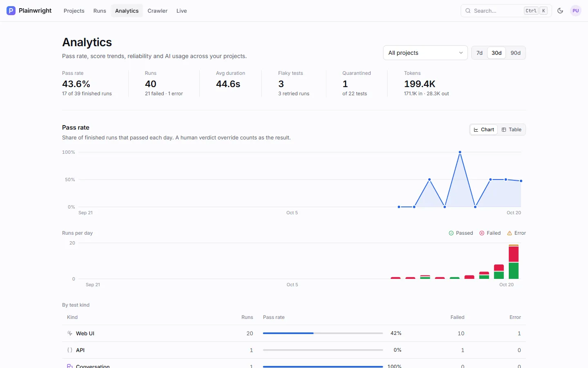Click the Plainwright brand name link
This screenshot has width=588, height=368.
(x=35, y=11)
